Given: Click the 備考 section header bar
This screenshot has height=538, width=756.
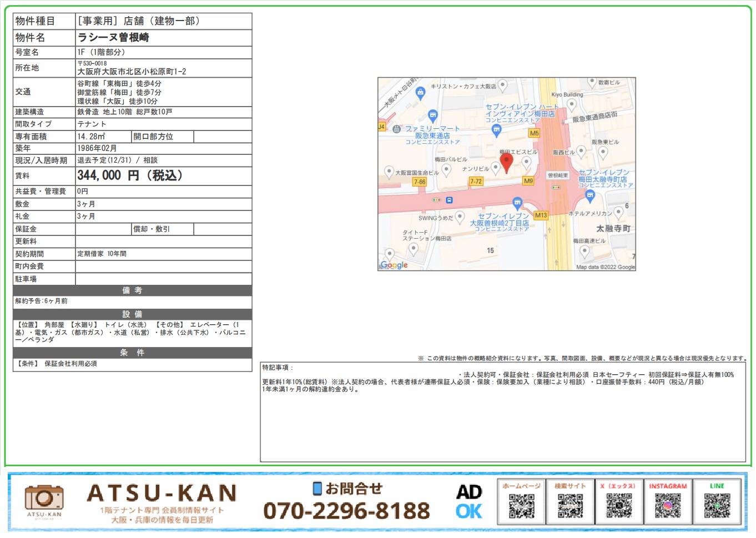Looking at the screenshot, I should pos(132,290).
